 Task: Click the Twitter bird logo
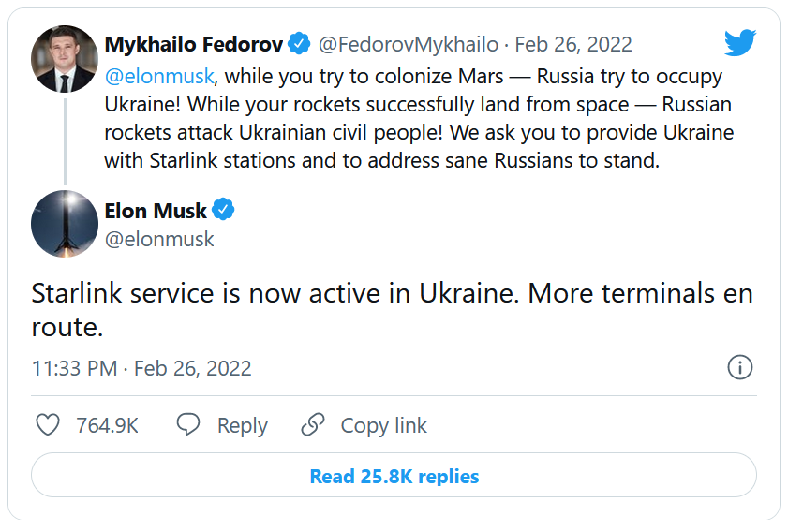click(739, 42)
